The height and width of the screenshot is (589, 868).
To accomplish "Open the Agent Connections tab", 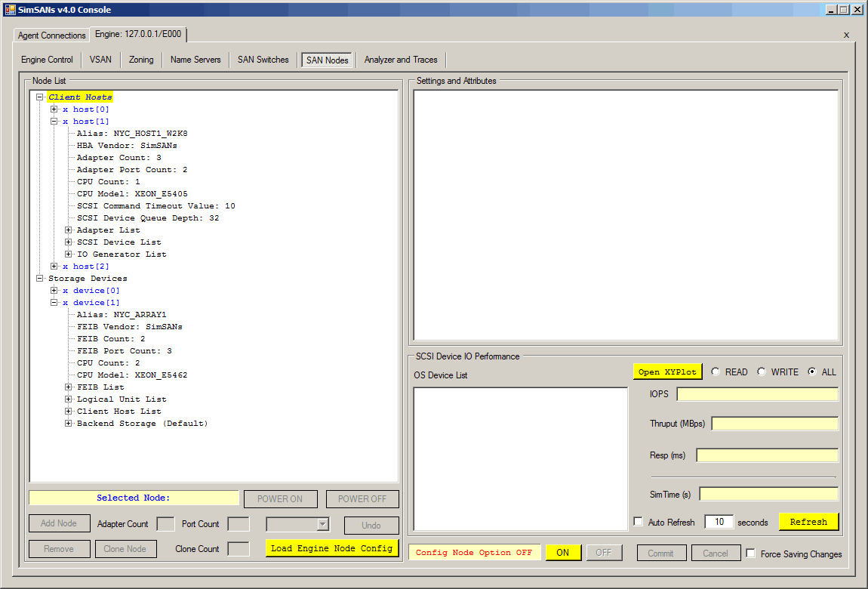I will coord(52,35).
